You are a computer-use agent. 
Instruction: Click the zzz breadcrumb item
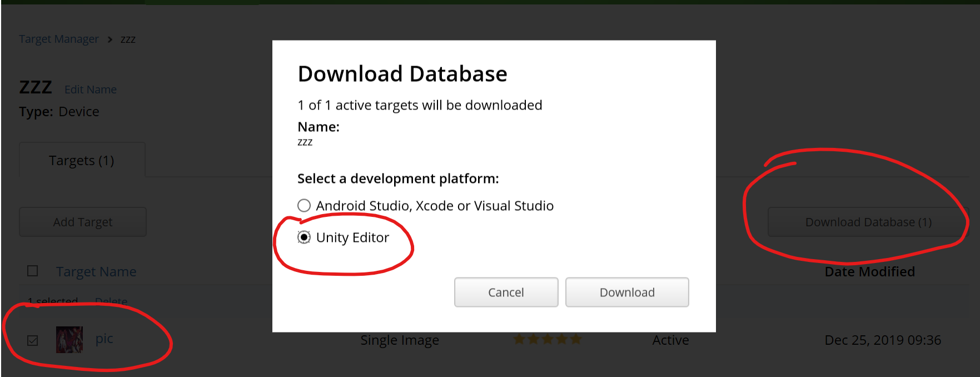pyautogui.click(x=128, y=39)
